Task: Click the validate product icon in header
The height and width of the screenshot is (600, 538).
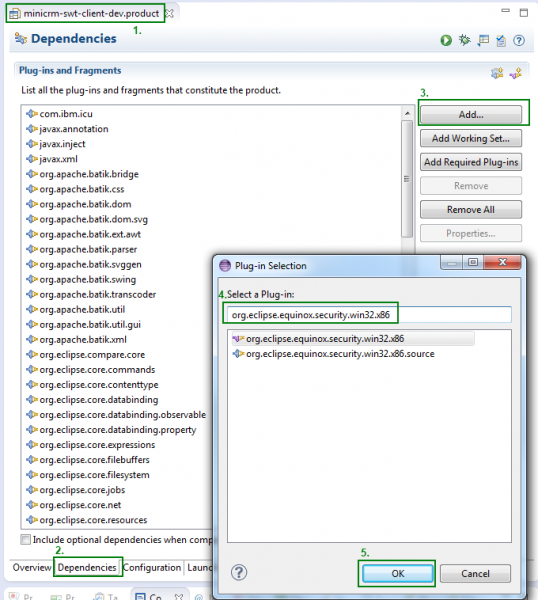Action: point(501,40)
